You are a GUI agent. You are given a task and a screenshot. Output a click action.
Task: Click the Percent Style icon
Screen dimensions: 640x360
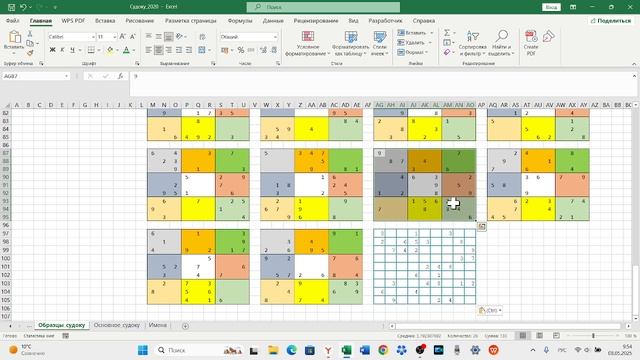241,50
